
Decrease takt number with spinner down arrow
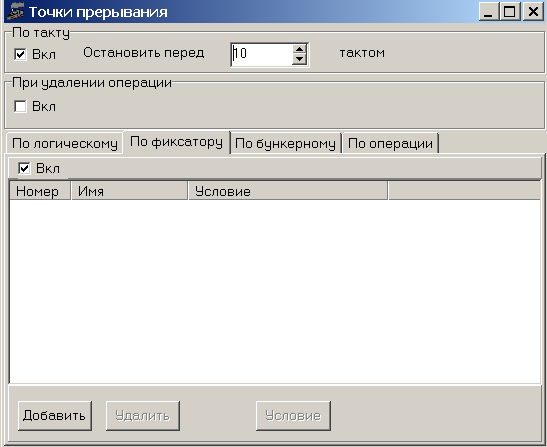pos(299,60)
